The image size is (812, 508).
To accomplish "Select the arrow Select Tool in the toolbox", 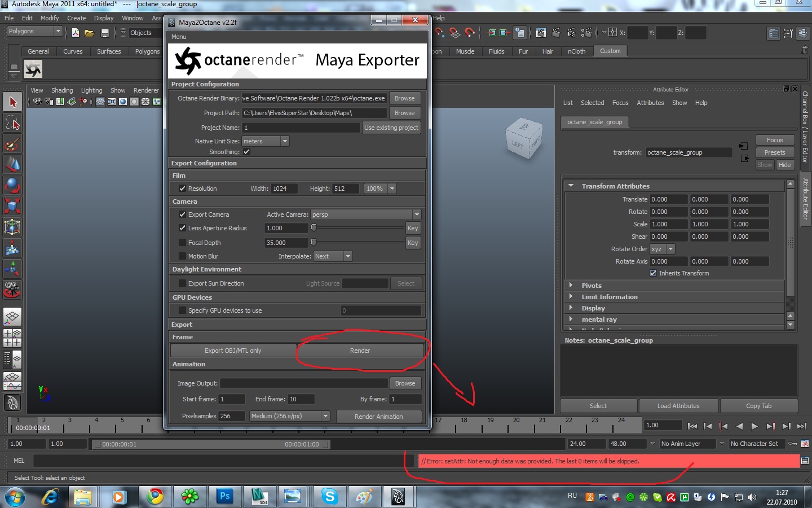I will point(12,102).
